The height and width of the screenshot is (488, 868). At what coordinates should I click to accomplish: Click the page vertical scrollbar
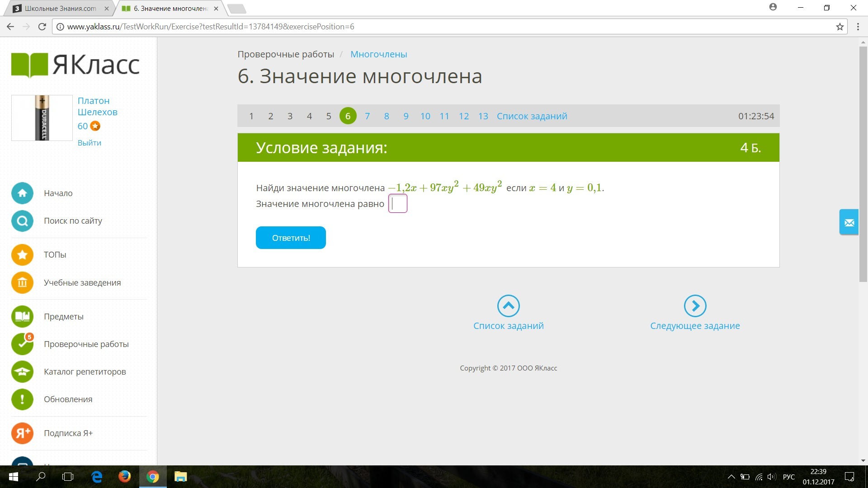tap(863, 163)
